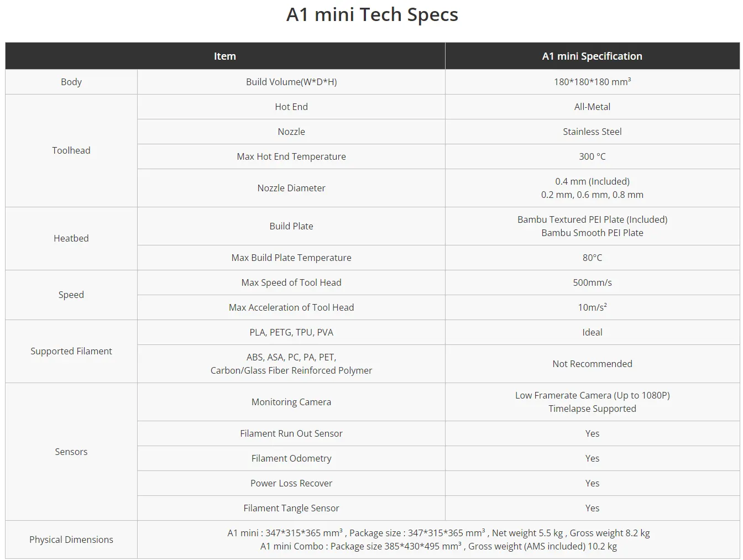Screen dimensions: 743x560
Task: Click the "Physical Dimensions" category cell
Action: 71,540
